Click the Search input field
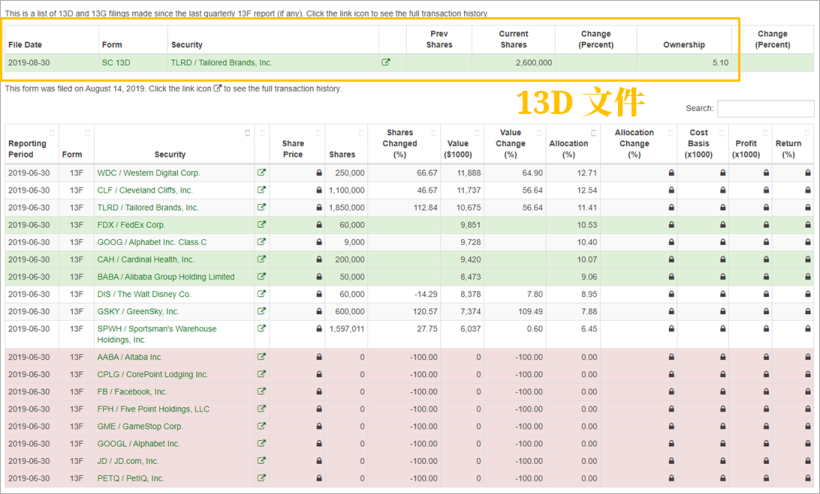The height and width of the screenshot is (494, 820). (x=766, y=108)
